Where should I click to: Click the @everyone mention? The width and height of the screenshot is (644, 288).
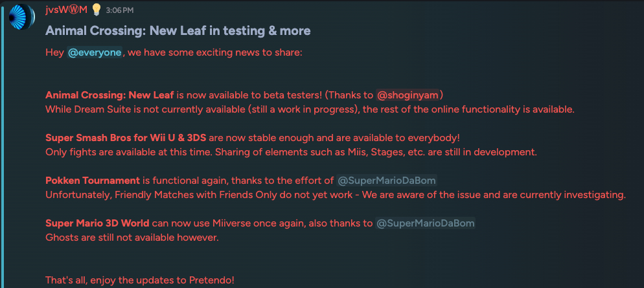95,52
